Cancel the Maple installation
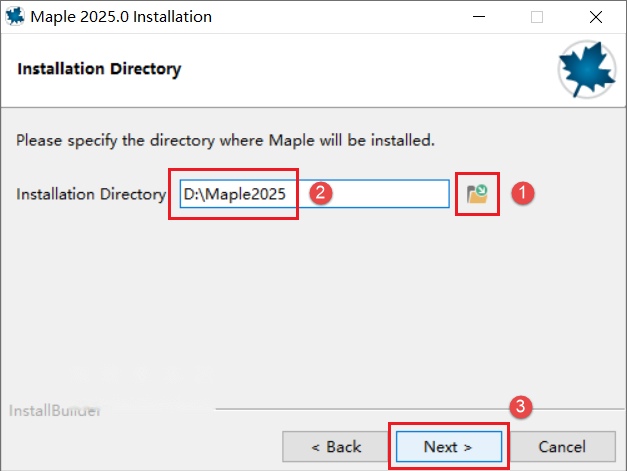This screenshot has height=471, width=627. (x=562, y=446)
